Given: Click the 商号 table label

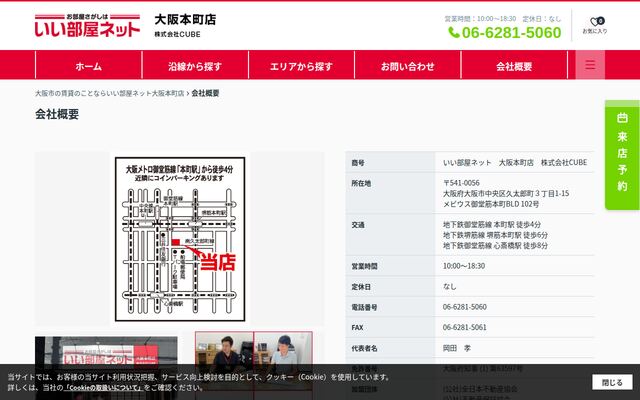Looking at the screenshot, I should click(x=358, y=163).
